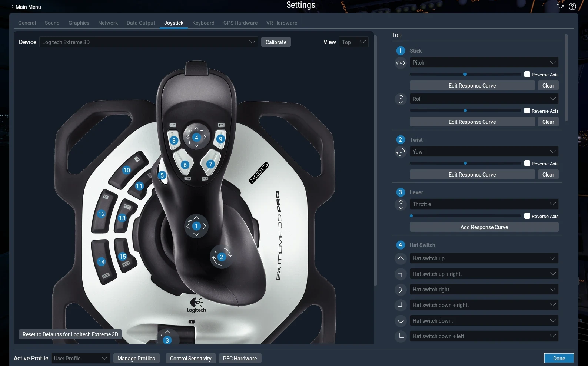Image resolution: width=588 pixels, height=366 pixels.
Task: Switch to the Graphics tab
Action: (79, 23)
